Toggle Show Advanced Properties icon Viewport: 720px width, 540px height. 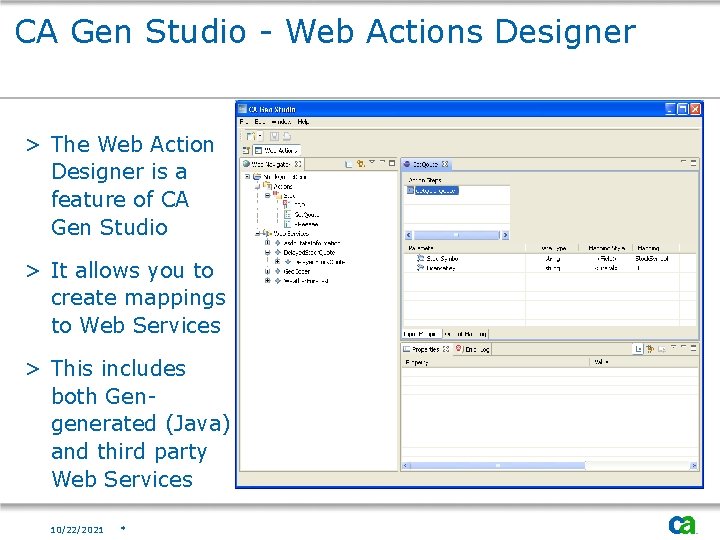[x=650, y=349]
